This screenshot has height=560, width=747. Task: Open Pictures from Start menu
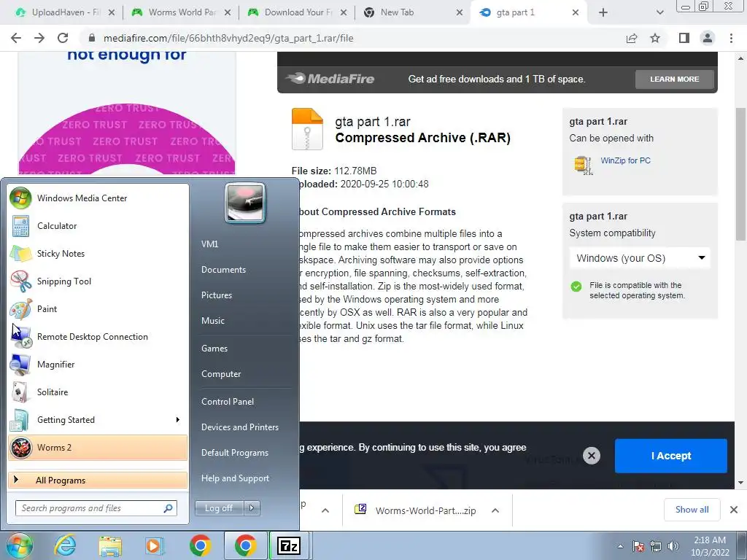[x=217, y=295]
